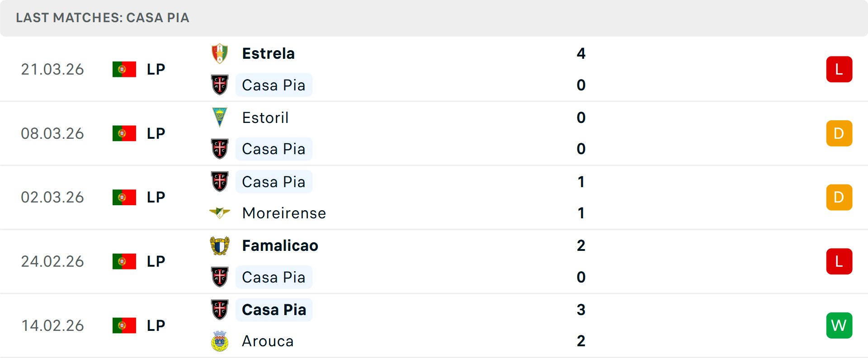868x358 pixels.
Task: Click the Famalicao club crest icon
Action: [x=220, y=246]
